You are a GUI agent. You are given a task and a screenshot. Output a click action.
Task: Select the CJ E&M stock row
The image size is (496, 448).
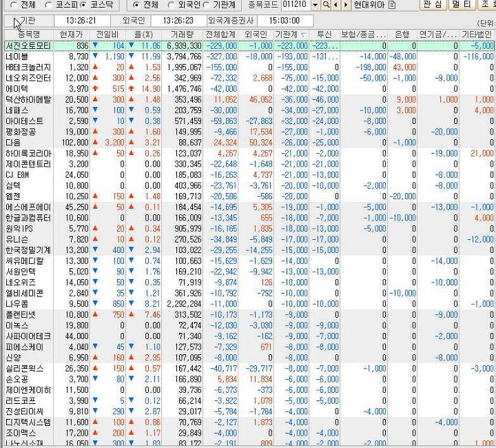click(x=249, y=175)
